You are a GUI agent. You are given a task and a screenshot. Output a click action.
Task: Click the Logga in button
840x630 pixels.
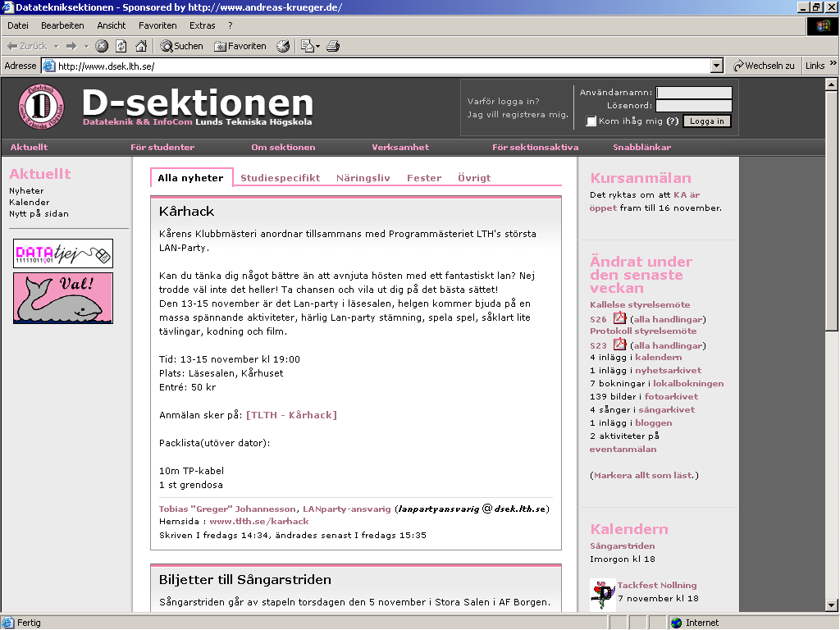coord(706,121)
